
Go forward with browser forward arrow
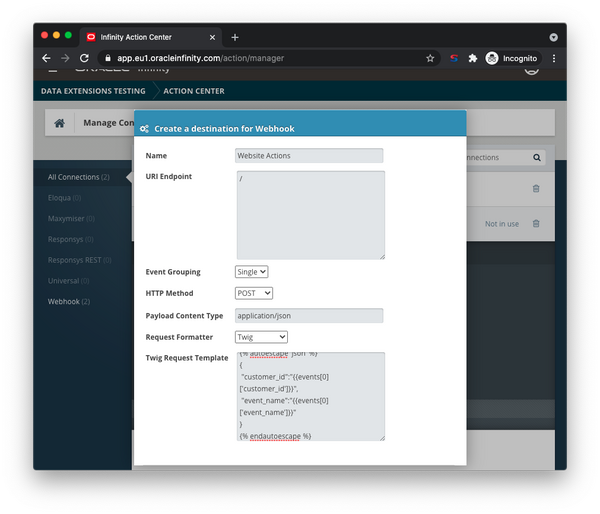coord(65,58)
